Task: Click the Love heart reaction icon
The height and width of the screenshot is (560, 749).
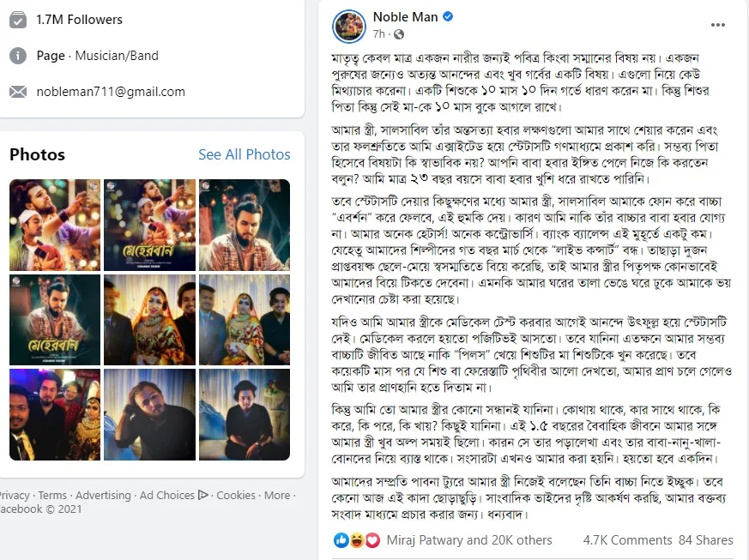Action: coord(372,540)
